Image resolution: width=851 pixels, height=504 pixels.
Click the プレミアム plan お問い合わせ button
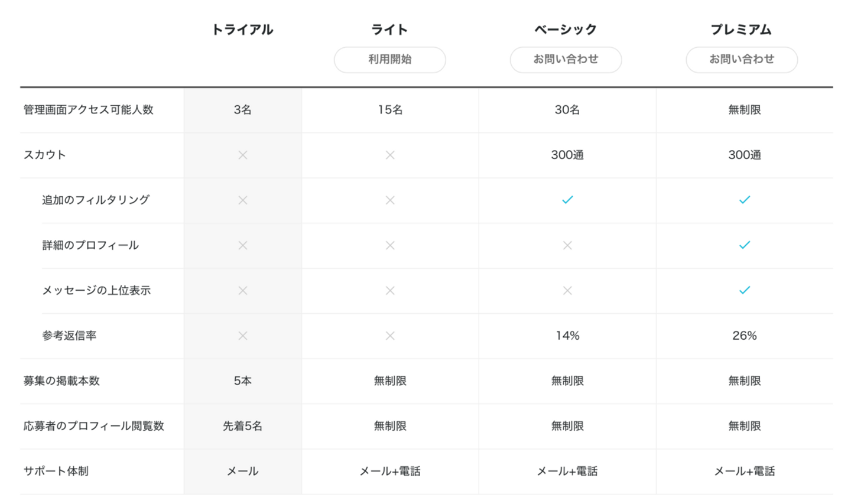742,60
